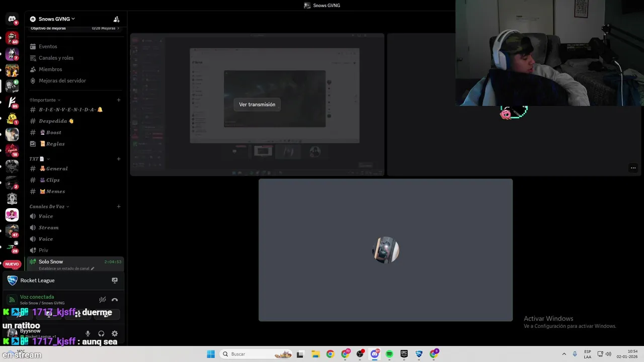Screen dimensions: 644x362
Task: Click the invite people icon in server header
Action: click(116, 19)
